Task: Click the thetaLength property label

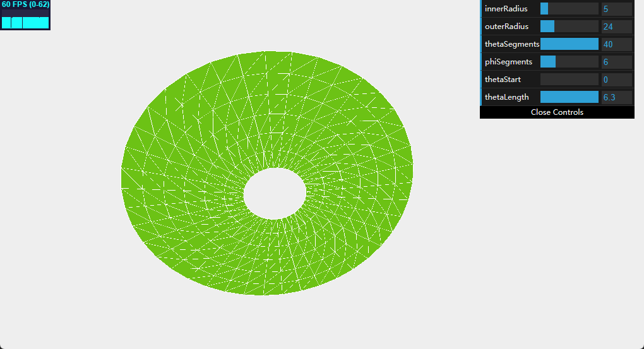Action: click(x=506, y=97)
